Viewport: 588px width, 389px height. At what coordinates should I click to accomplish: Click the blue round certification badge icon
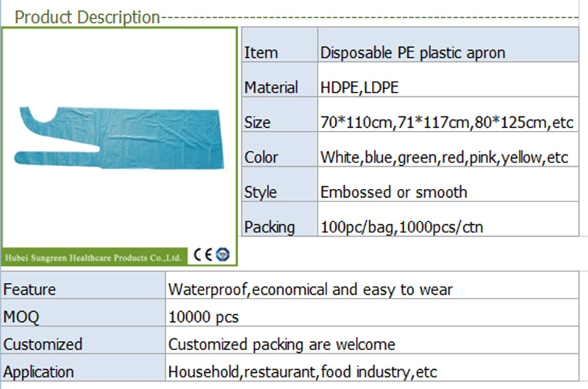pyautogui.click(x=223, y=254)
